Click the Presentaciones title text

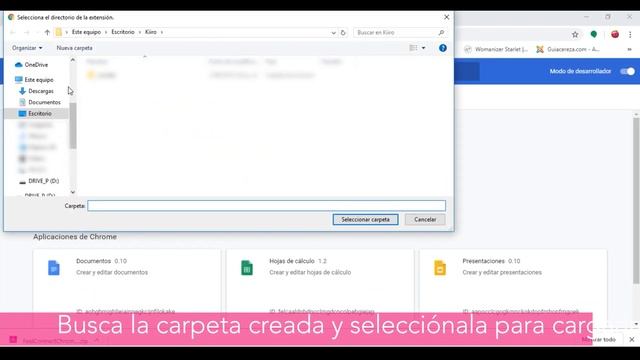coord(483,261)
